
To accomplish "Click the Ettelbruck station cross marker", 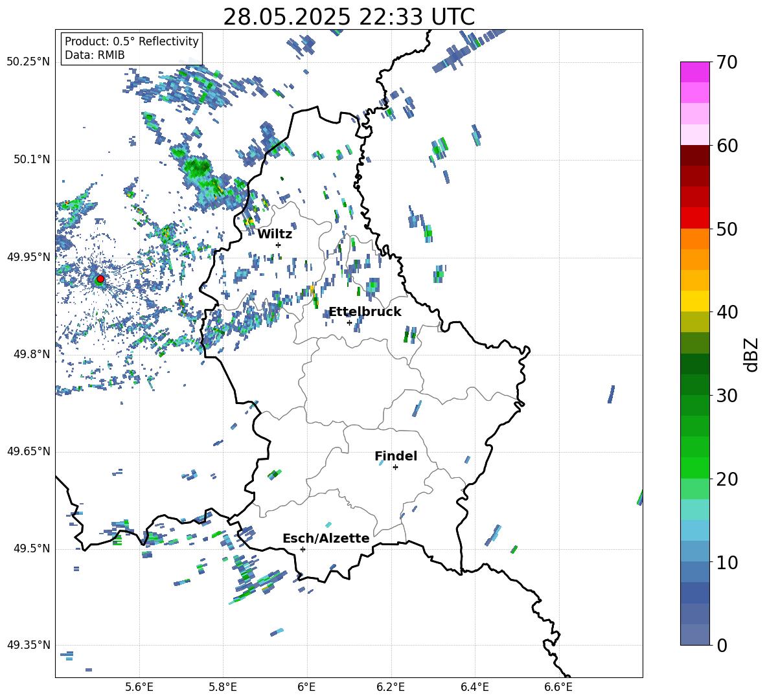I will (349, 322).
